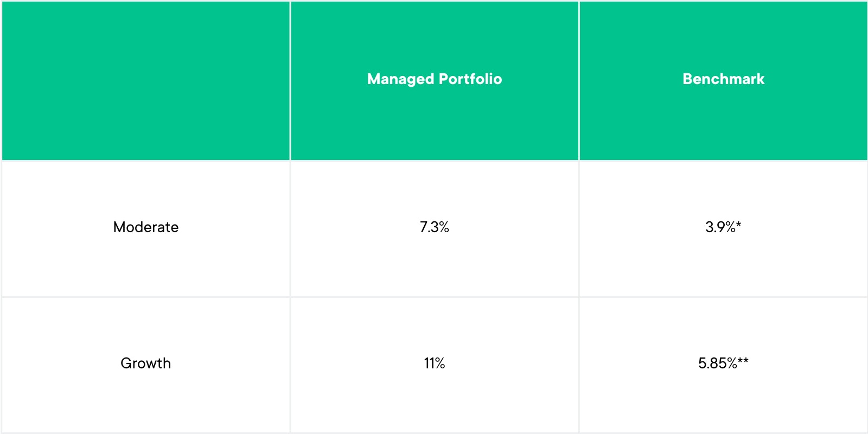The image size is (868, 434).
Task: Click the Managed Portfolio column header
Action: tap(434, 79)
